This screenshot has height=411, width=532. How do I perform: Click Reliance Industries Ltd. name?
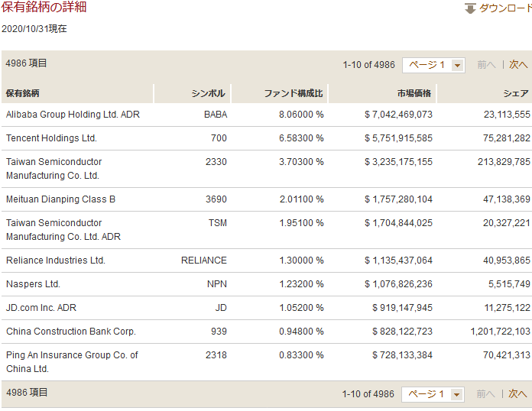click(x=56, y=260)
